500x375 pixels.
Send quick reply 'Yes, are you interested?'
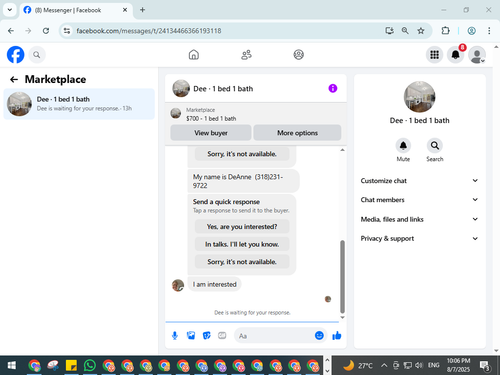(x=242, y=227)
